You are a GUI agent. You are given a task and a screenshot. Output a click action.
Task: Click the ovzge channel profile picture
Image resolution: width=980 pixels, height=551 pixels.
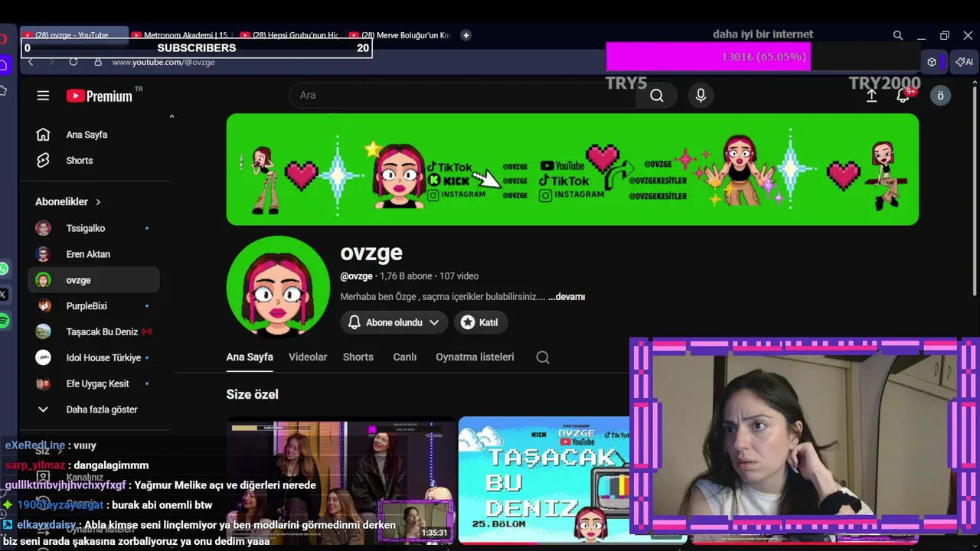click(278, 286)
